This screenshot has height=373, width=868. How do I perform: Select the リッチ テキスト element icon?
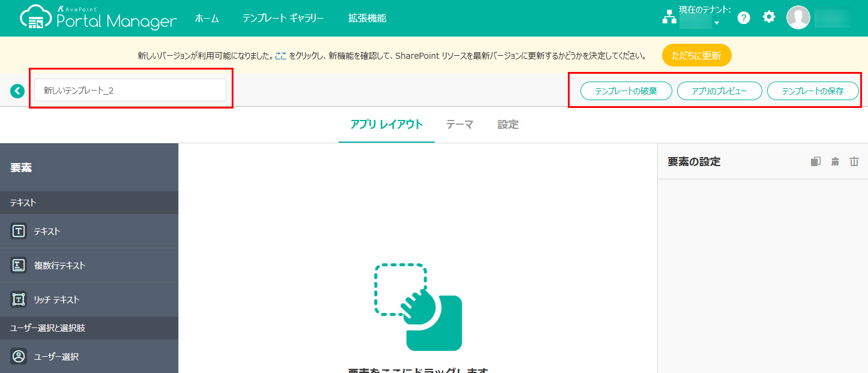pyautogui.click(x=19, y=299)
